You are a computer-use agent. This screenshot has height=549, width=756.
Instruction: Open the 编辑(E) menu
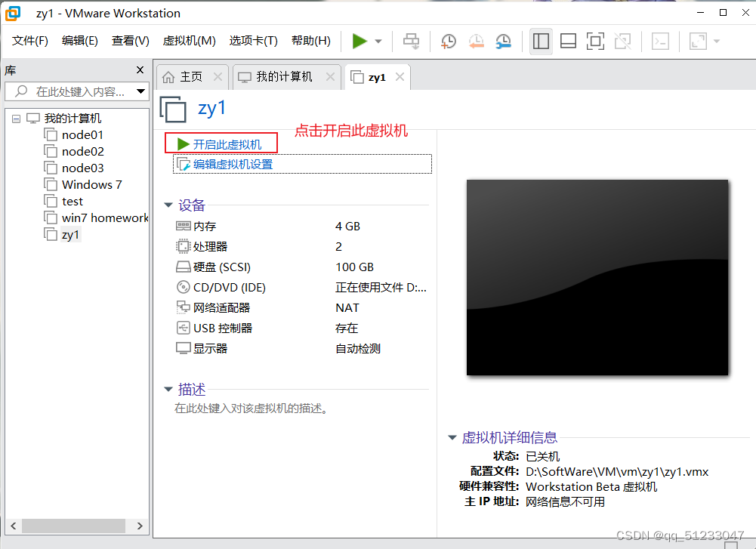80,41
